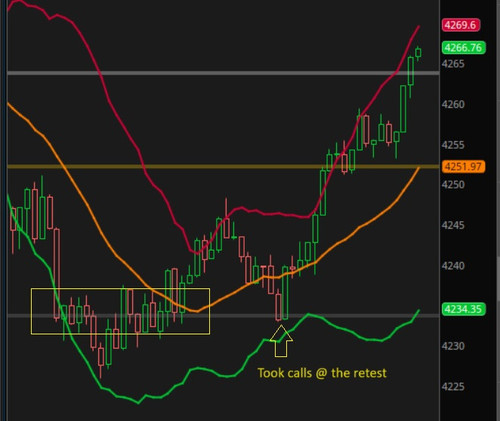The image size is (500, 421).
Task: Click the 4245 price axis value
Action: (453, 225)
